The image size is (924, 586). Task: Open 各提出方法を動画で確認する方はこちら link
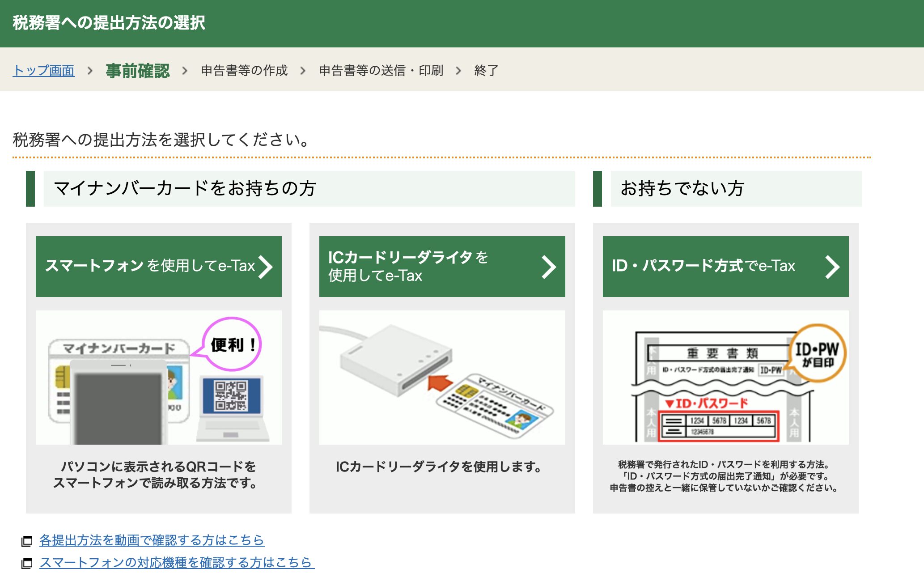152,540
